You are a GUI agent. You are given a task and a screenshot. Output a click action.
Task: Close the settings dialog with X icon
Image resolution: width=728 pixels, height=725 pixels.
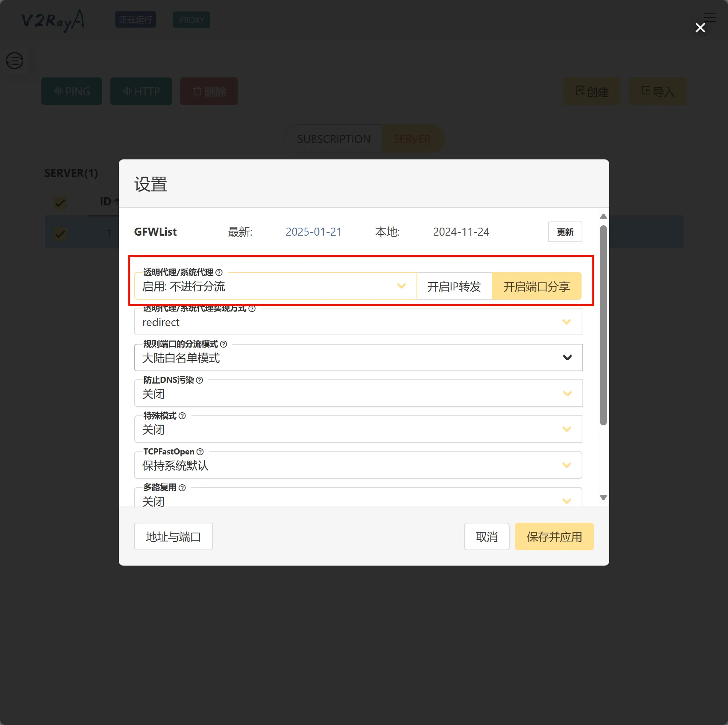(x=700, y=28)
